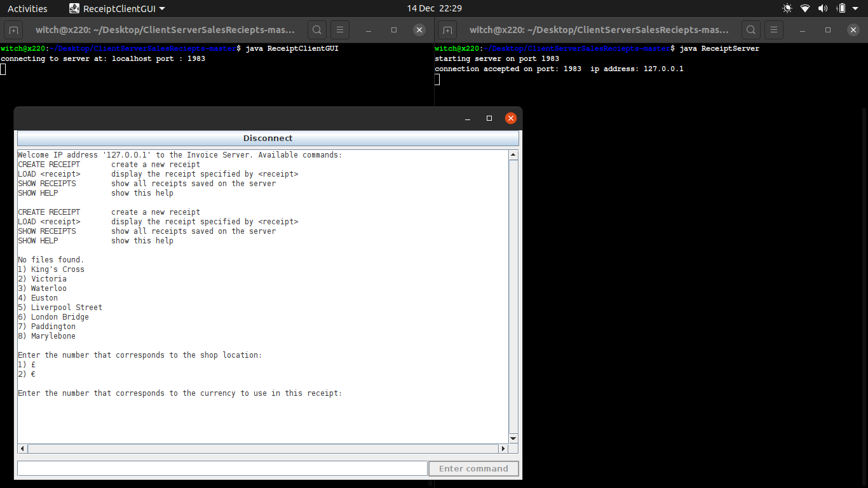This screenshot has height=488, width=868.
Task: Click the "2) €" currency option text
Action: click(27, 374)
